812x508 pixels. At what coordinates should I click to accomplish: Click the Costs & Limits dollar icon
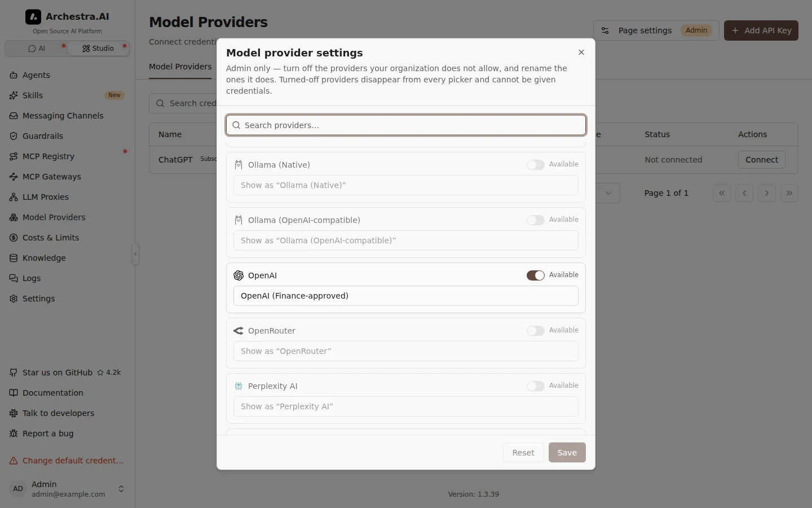(14, 238)
